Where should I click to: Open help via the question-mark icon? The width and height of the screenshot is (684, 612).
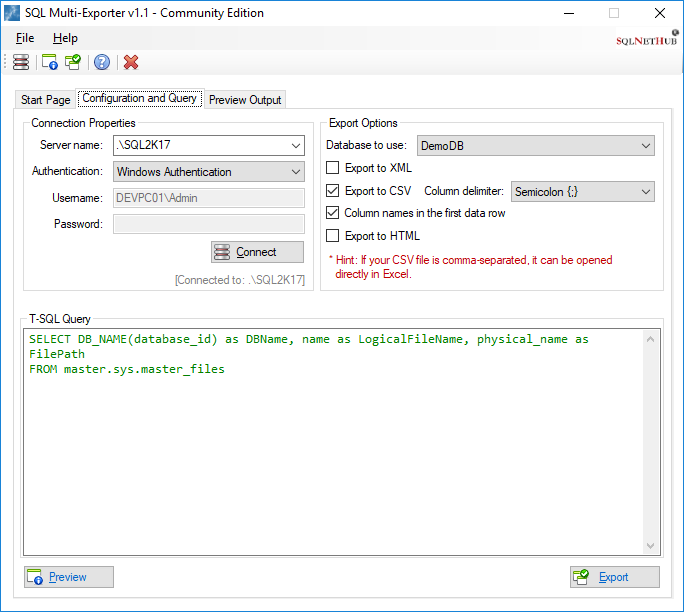point(102,62)
